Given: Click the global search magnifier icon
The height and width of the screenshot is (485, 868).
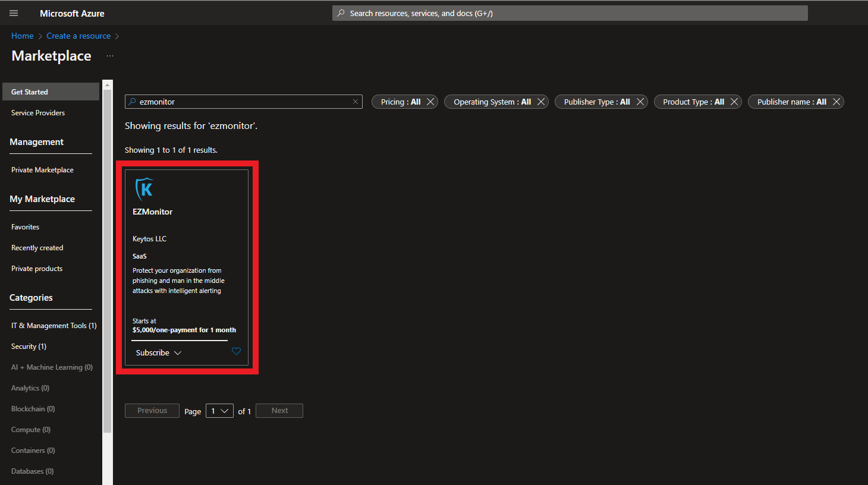Looking at the screenshot, I should [x=341, y=13].
